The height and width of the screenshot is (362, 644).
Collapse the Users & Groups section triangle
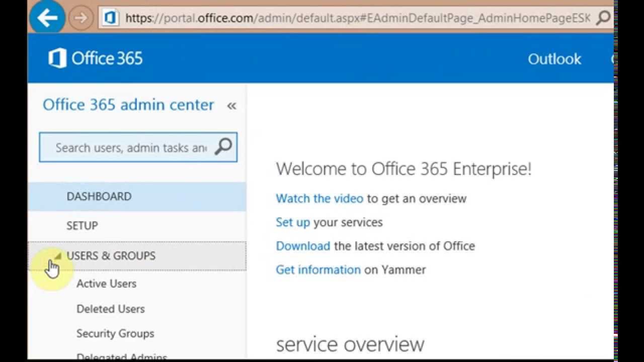pyautogui.click(x=57, y=255)
